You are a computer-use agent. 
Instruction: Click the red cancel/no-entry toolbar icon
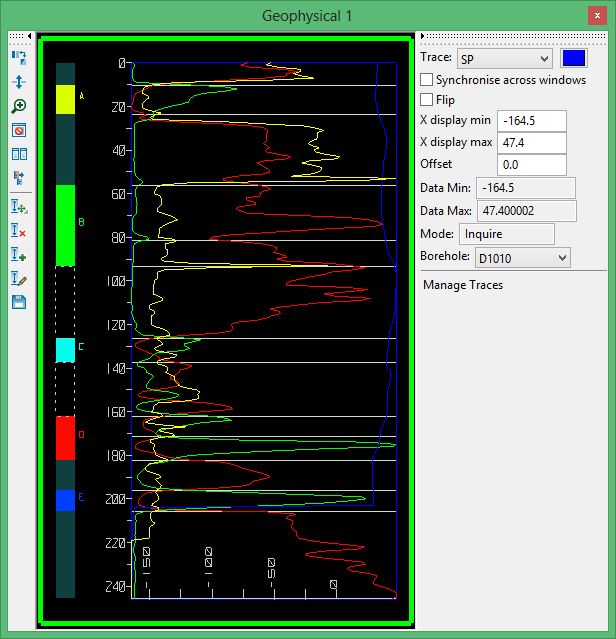coord(18,130)
